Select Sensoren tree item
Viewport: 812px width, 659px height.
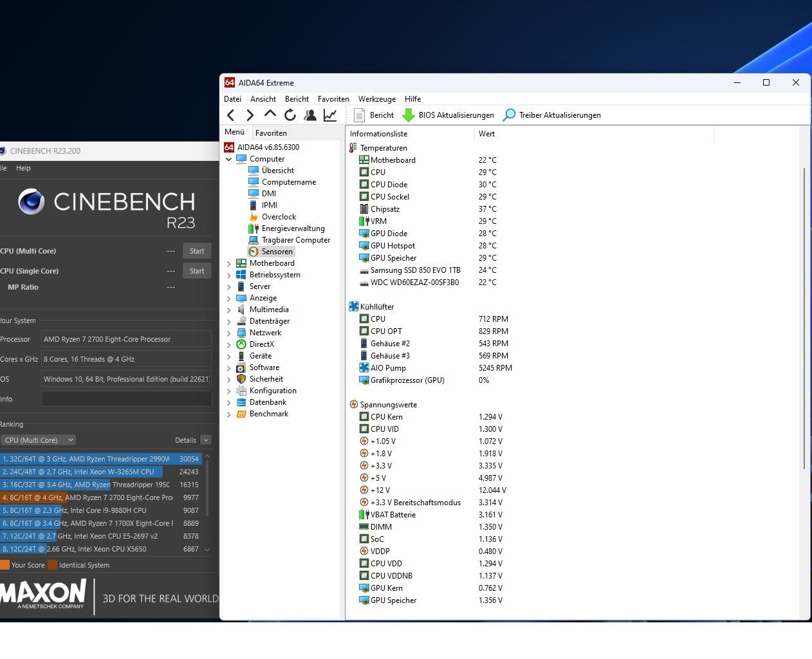[x=271, y=252]
